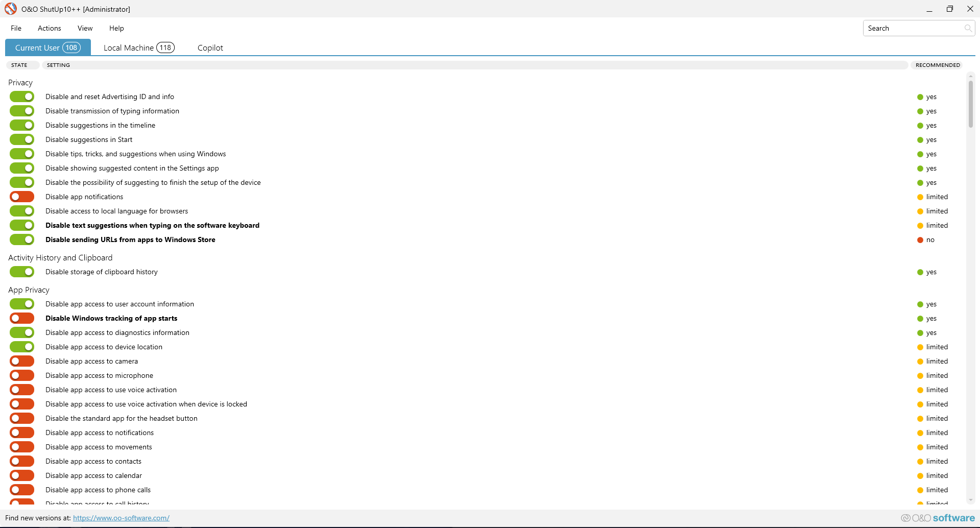The height and width of the screenshot is (528, 980).
Task: Select "Disable text suggestions when typing" setting text
Action: 152,225
